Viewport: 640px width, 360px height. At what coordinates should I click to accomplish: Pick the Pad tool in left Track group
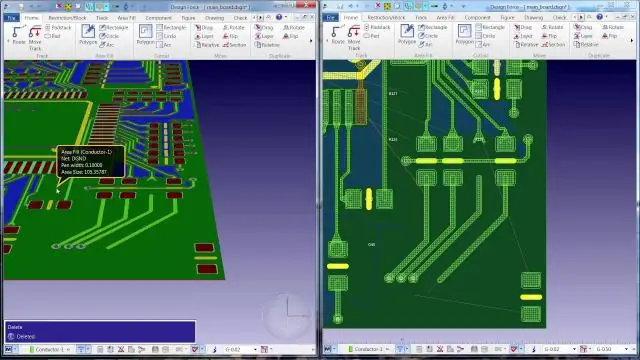point(52,36)
